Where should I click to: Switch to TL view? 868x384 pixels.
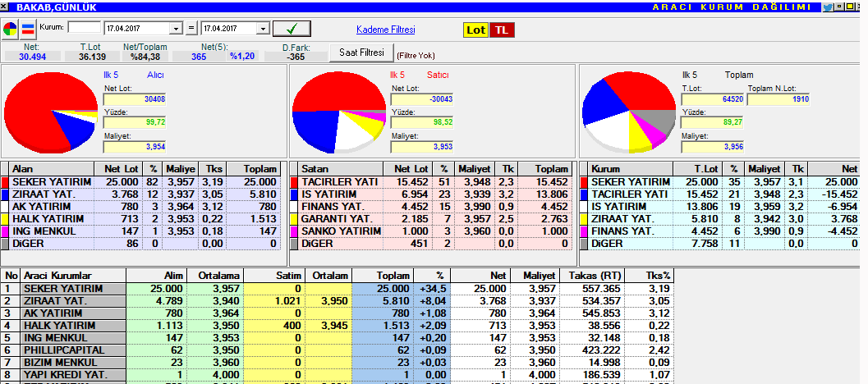tap(502, 30)
